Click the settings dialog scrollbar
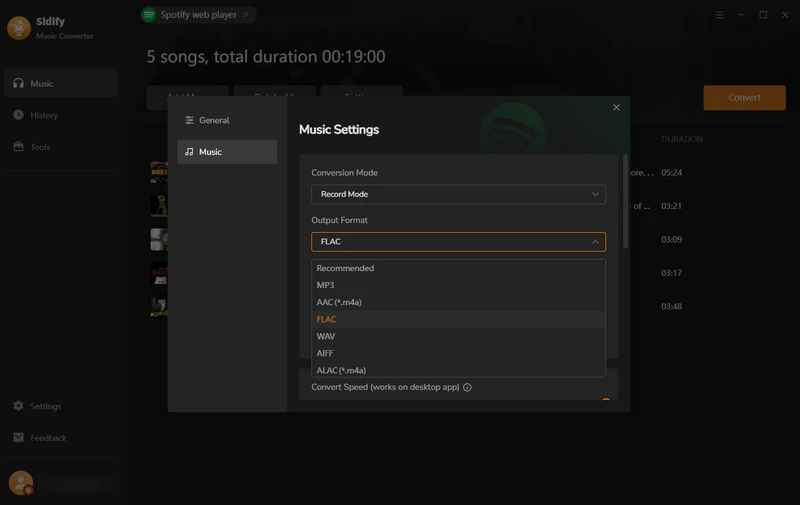 (x=625, y=201)
